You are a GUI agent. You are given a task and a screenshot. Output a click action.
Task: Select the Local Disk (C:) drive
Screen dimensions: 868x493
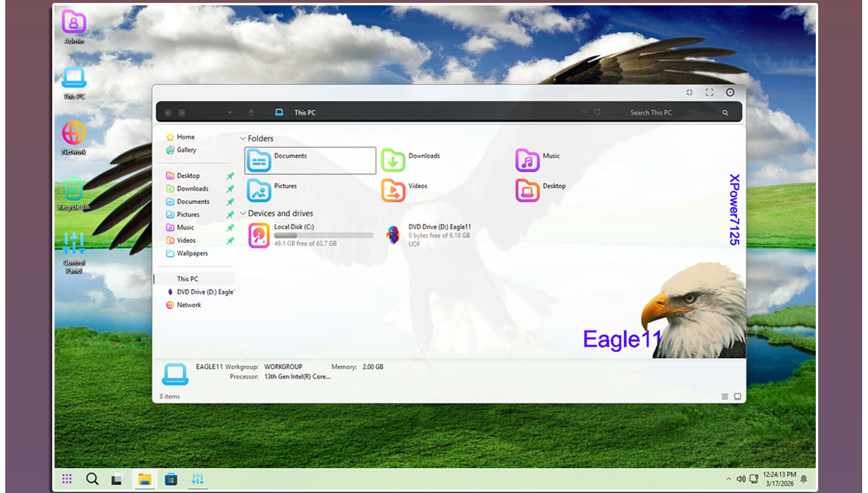(x=310, y=235)
